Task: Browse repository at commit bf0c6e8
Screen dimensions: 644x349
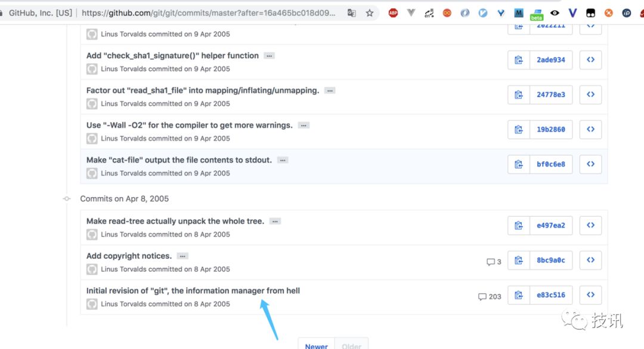Action: pyautogui.click(x=590, y=164)
